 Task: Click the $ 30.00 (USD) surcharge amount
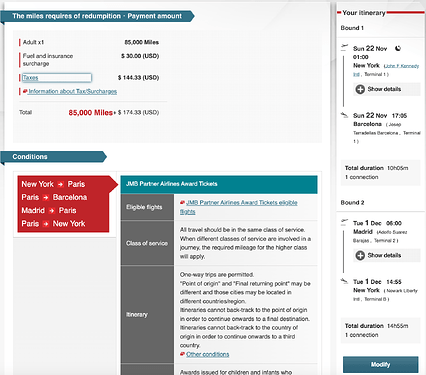pos(140,56)
